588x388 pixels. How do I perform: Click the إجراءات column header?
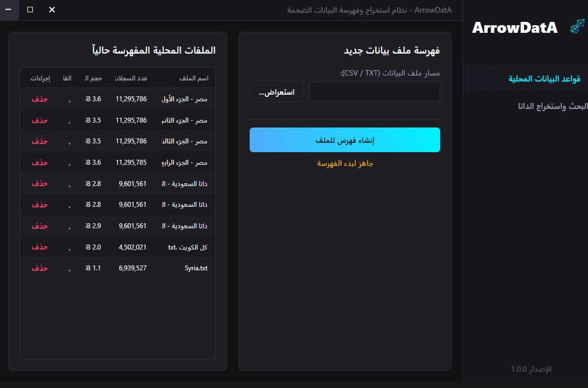pyautogui.click(x=40, y=78)
